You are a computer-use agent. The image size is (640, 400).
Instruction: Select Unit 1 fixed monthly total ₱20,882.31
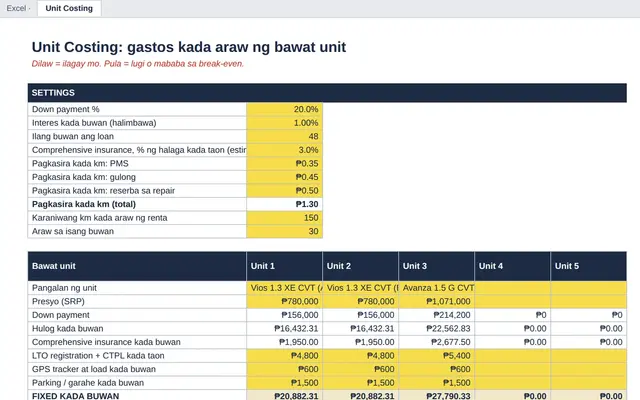284,396
